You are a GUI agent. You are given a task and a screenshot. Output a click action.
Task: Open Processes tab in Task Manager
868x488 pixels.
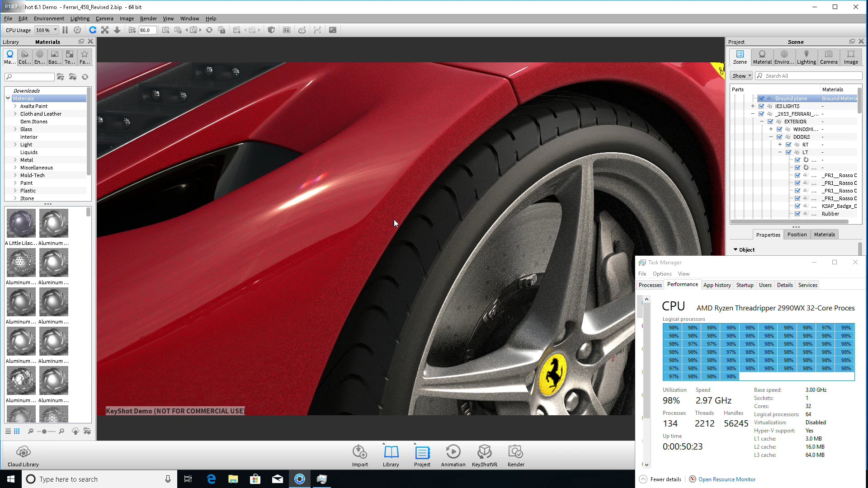pyautogui.click(x=650, y=285)
